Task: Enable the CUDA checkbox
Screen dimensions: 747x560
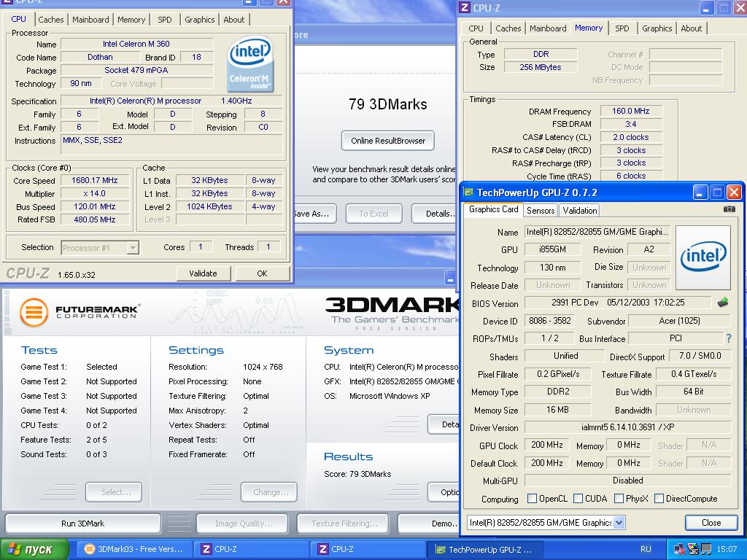Action: 578,498
